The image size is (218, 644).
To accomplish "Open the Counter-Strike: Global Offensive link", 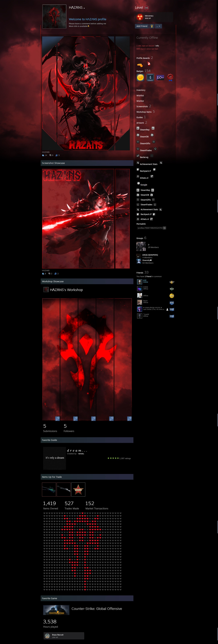I will pos(97,608).
